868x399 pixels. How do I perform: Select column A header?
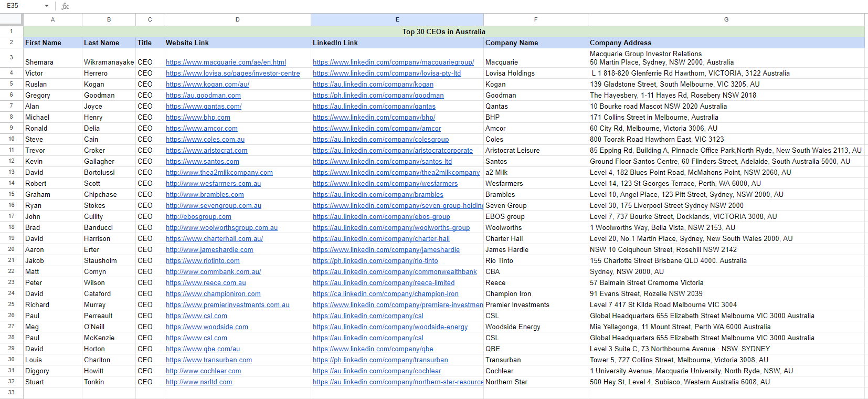click(x=52, y=19)
